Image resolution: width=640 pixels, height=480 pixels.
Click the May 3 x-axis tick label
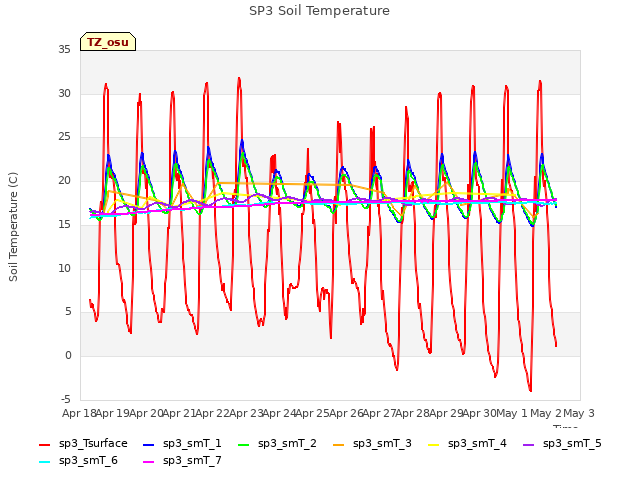pyautogui.click(x=579, y=413)
